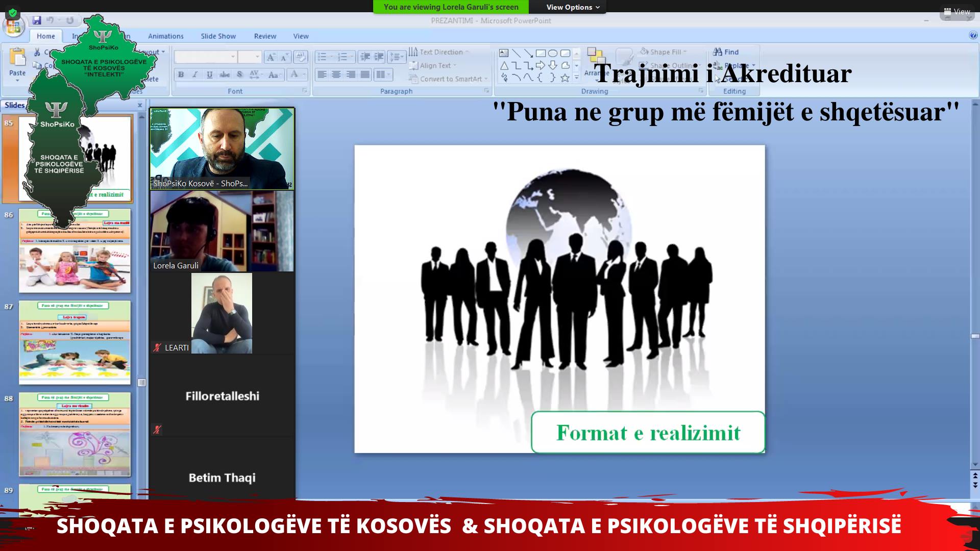Toggle Strikethrough formatting
Image resolution: width=980 pixels, height=551 pixels.
click(x=225, y=74)
